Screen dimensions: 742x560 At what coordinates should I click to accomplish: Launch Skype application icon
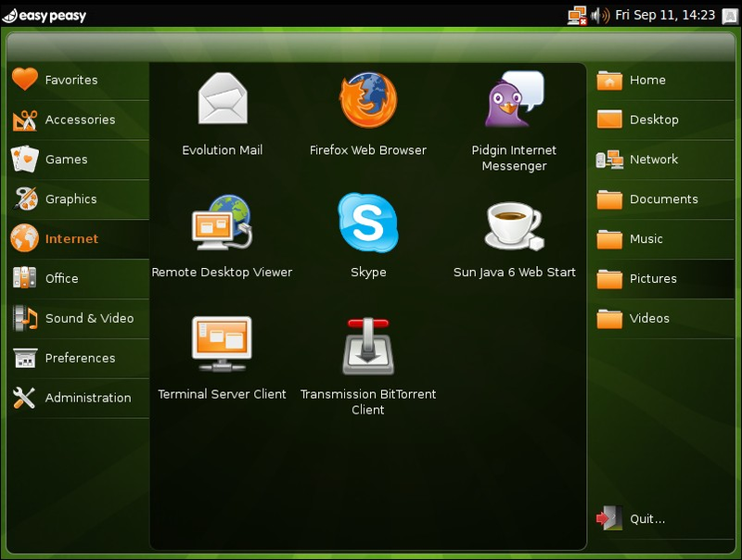coord(368,222)
